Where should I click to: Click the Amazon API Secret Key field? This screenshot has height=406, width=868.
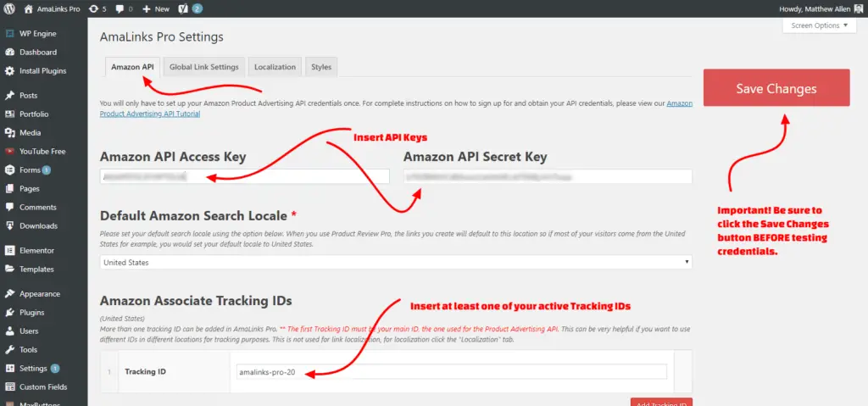click(x=548, y=176)
